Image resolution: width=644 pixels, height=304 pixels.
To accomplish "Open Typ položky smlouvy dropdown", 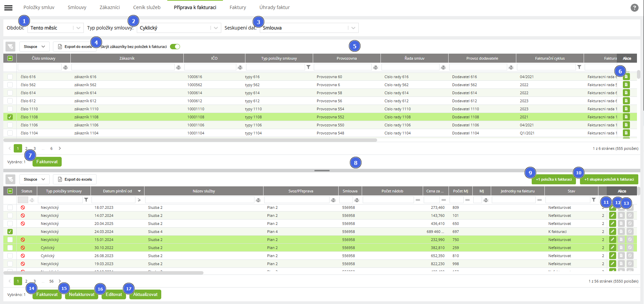I will tap(216, 28).
